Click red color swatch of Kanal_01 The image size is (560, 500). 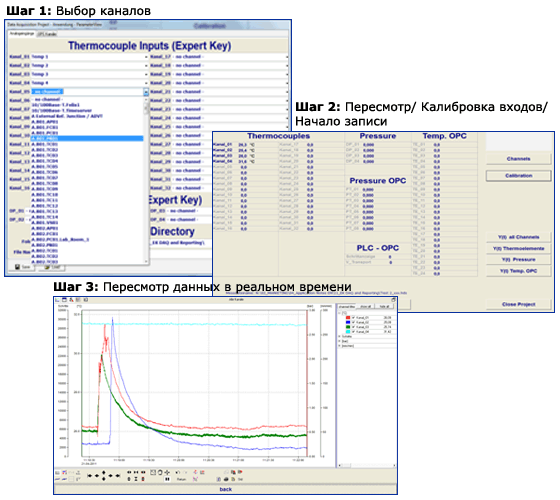tap(348, 318)
